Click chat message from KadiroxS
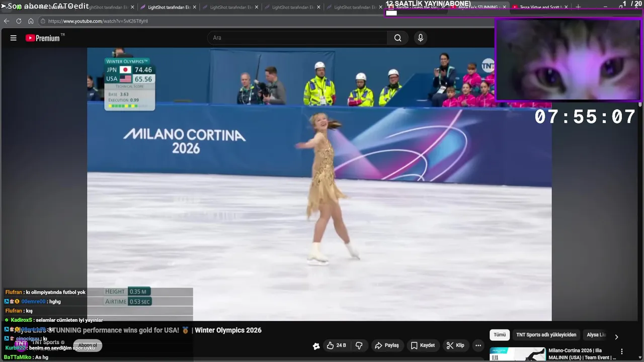 (x=54, y=320)
